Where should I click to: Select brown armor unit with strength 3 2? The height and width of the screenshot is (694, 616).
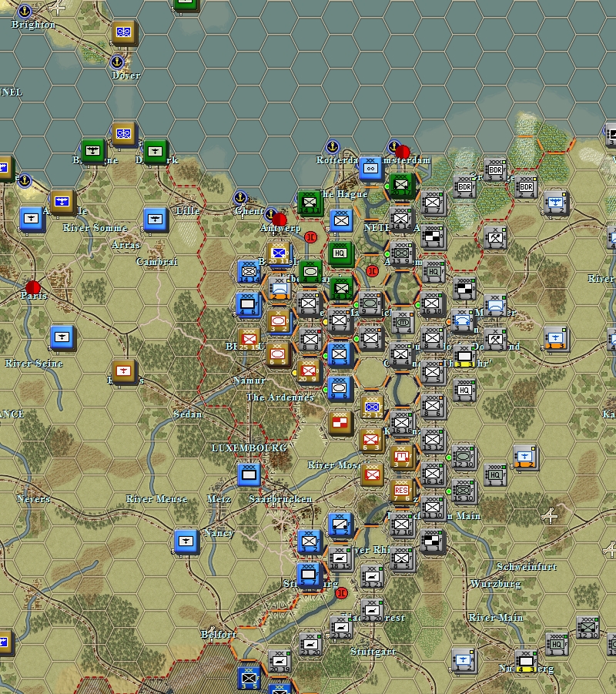pos(278,321)
